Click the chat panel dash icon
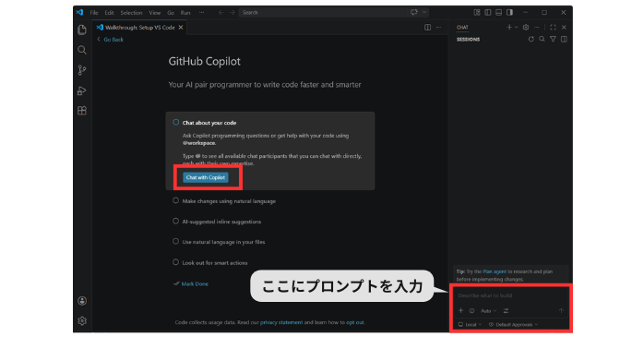Viewport: 644px width, 337px height. [x=537, y=27]
